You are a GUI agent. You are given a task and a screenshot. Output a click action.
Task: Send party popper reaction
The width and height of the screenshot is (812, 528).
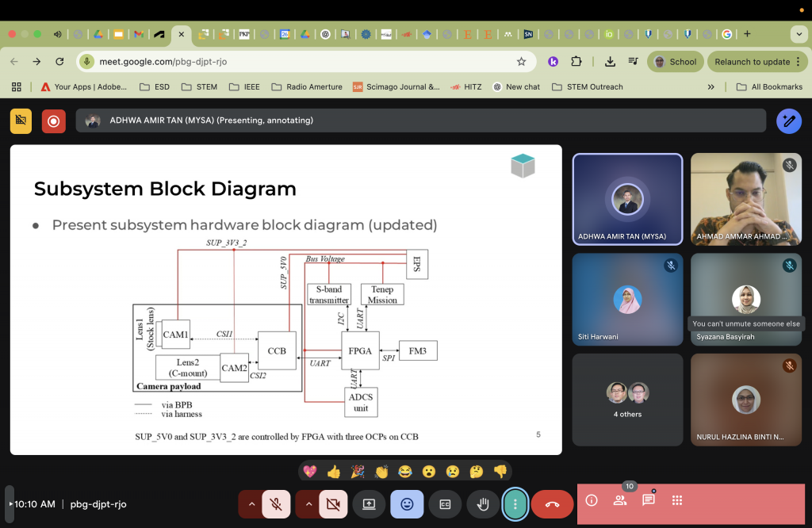pyautogui.click(x=358, y=472)
